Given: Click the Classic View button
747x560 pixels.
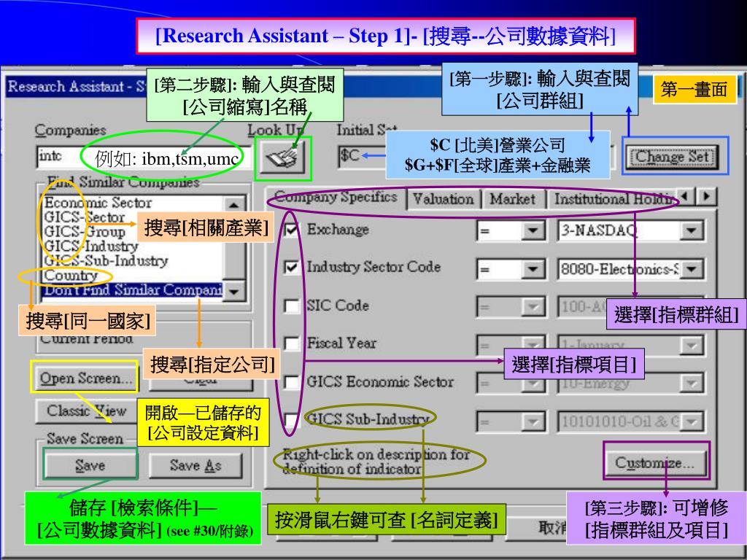Looking at the screenshot, I should 86,411.
